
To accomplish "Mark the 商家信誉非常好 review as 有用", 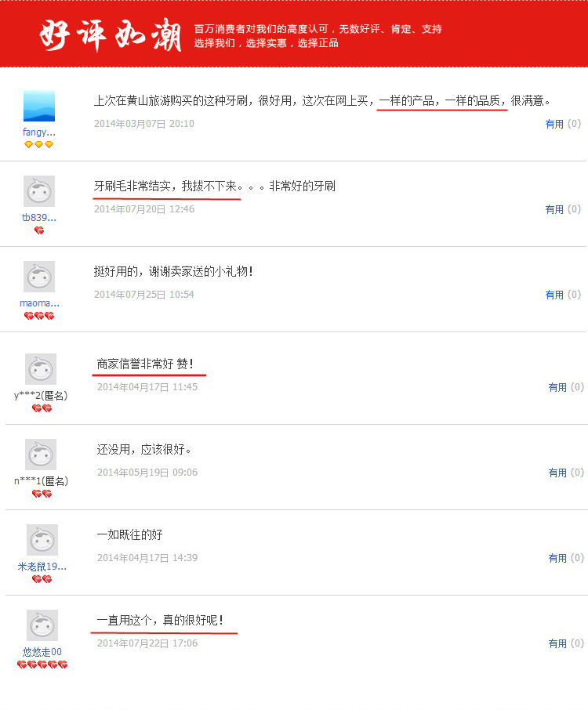I will tap(557, 387).
